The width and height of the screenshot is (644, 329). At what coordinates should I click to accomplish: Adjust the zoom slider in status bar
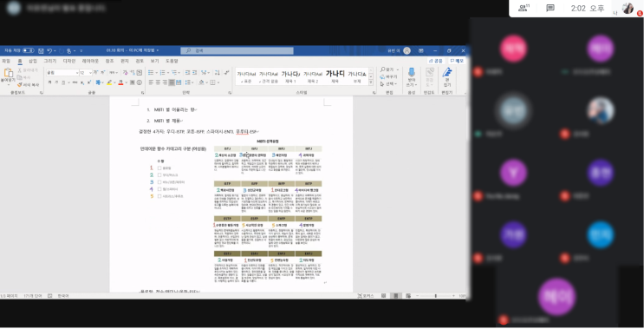point(435,296)
